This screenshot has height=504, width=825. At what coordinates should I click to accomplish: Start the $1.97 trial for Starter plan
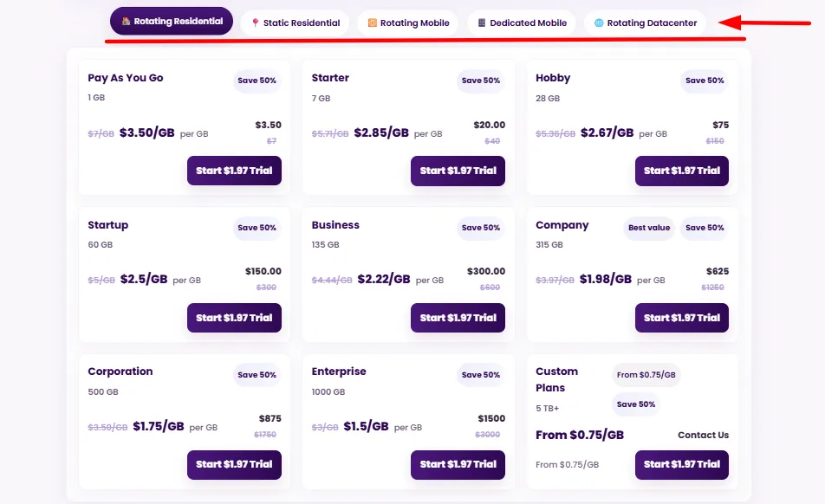pyautogui.click(x=458, y=171)
